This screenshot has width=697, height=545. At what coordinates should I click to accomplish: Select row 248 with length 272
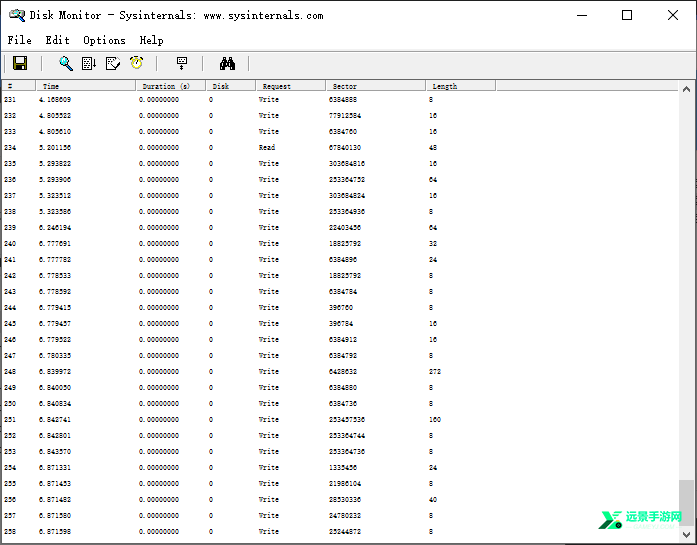[x=340, y=372]
